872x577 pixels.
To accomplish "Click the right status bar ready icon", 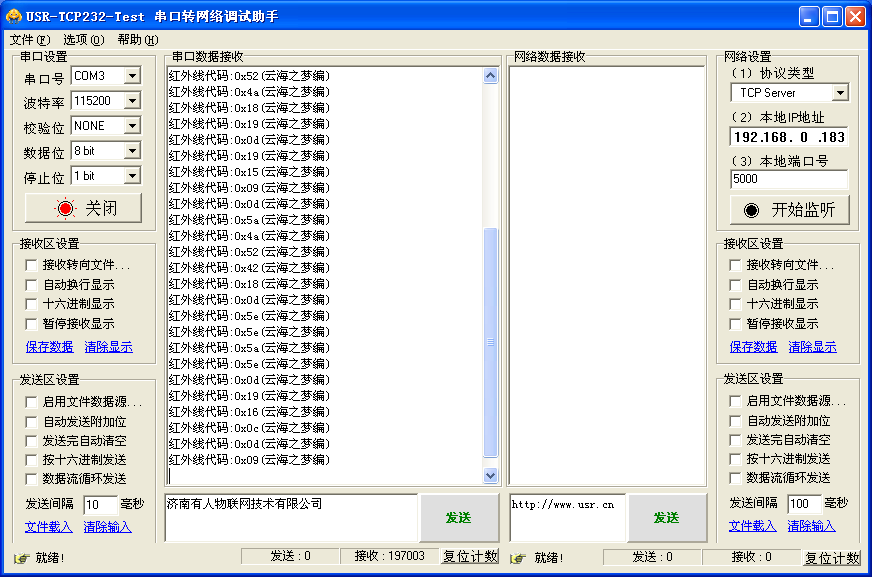I will (520, 558).
